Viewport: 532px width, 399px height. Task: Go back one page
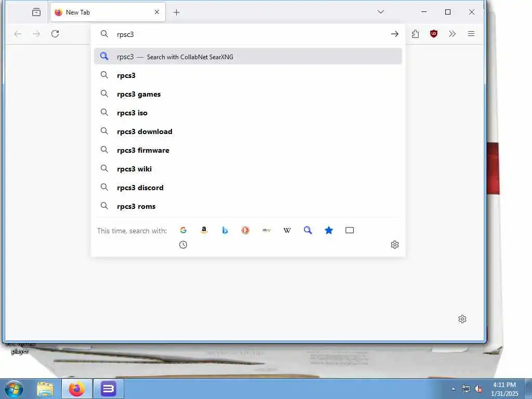pyautogui.click(x=18, y=34)
